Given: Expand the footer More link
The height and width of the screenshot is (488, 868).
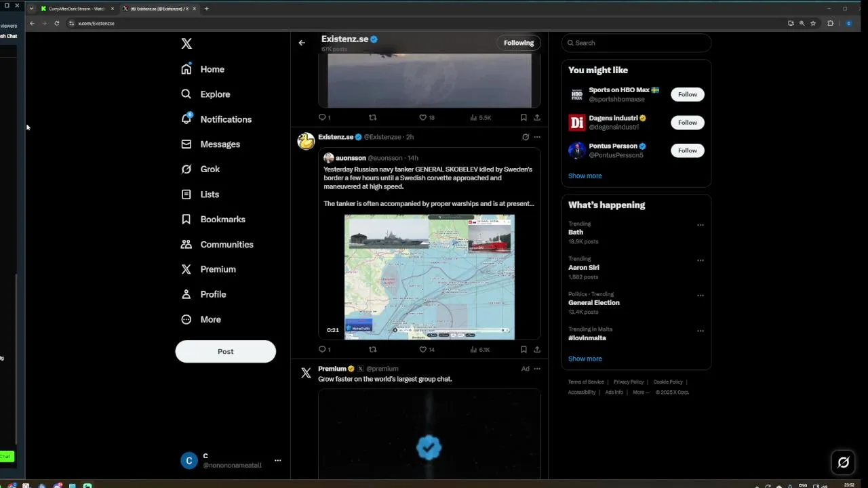Looking at the screenshot, I should point(640,392).
